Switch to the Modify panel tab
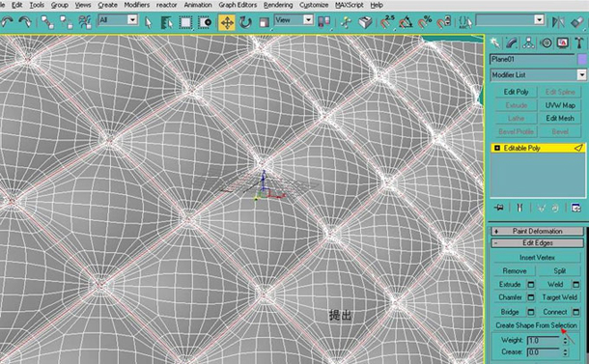 [x=512, y=42]
